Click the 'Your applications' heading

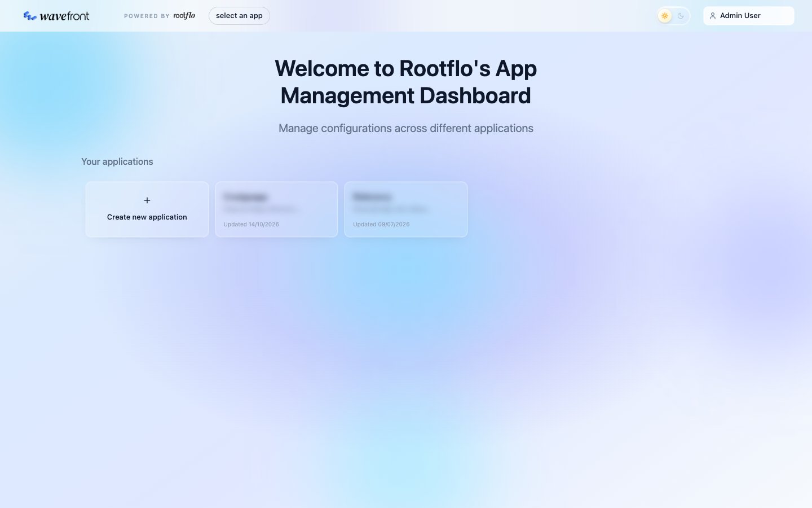117,161
